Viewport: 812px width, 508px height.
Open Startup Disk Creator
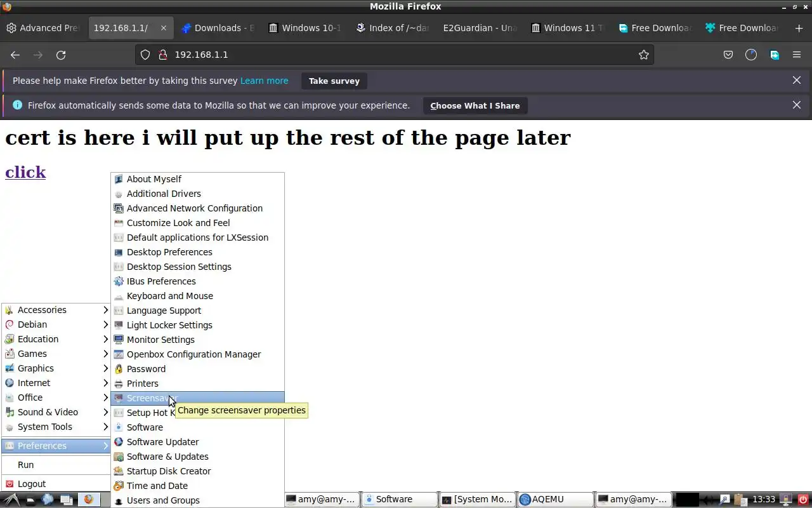(x=198, y=471)
